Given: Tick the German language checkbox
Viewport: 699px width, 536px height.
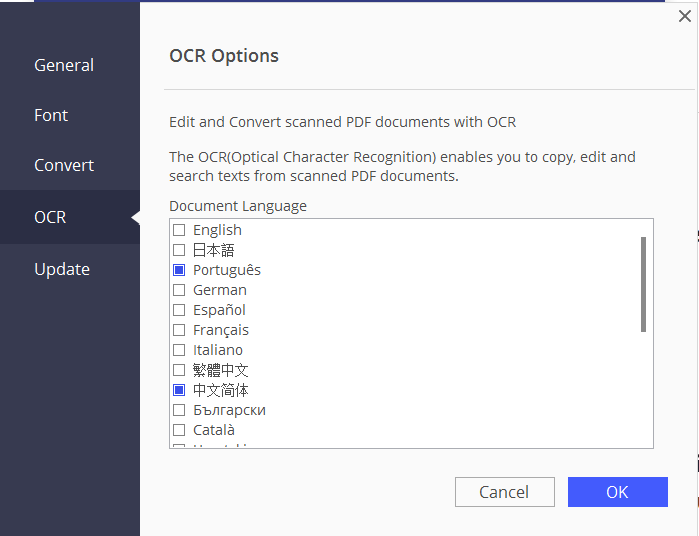Looking at the screenshot, I should coord(179,290).
